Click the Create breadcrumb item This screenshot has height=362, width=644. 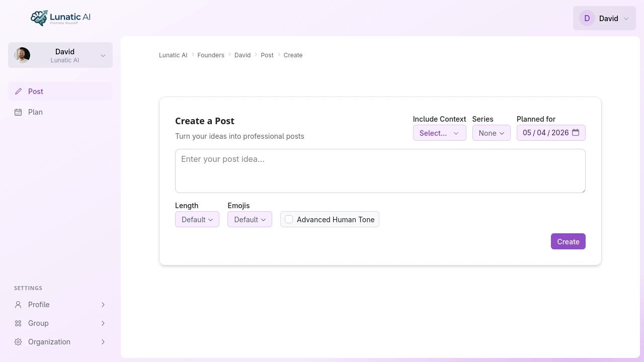click(x=293, y=55)
